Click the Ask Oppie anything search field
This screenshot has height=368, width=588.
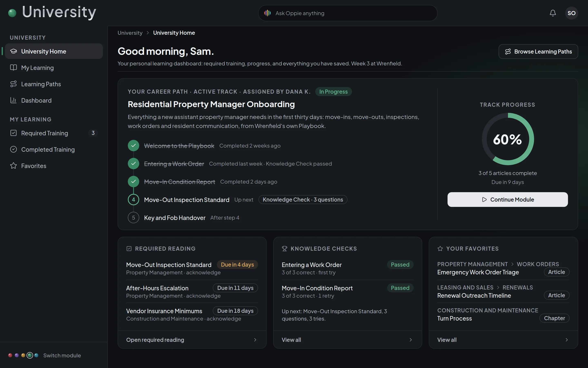[348, 13]
